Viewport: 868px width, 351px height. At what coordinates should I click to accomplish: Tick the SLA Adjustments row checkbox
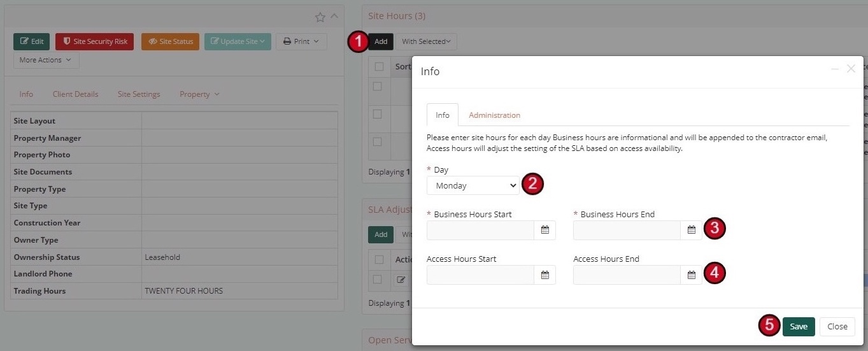[378, 279]
